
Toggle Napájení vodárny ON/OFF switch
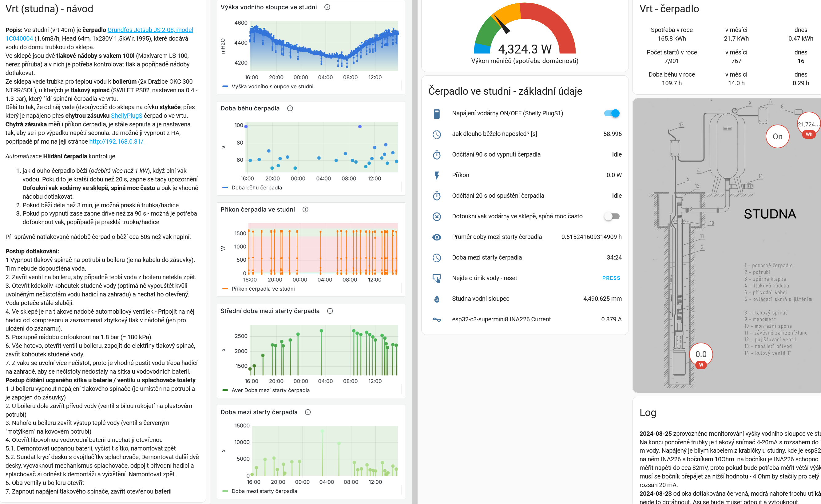611,113
